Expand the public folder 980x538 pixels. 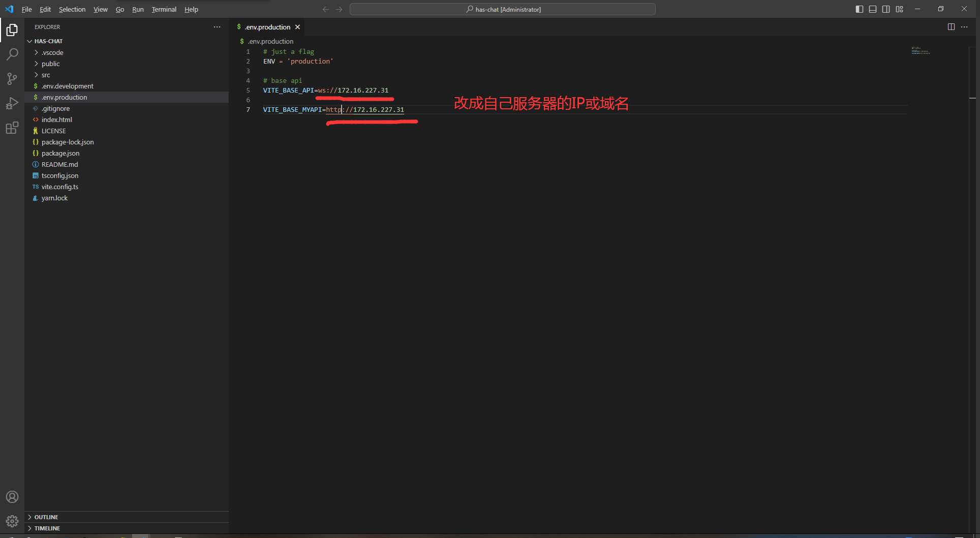[127, 64]
